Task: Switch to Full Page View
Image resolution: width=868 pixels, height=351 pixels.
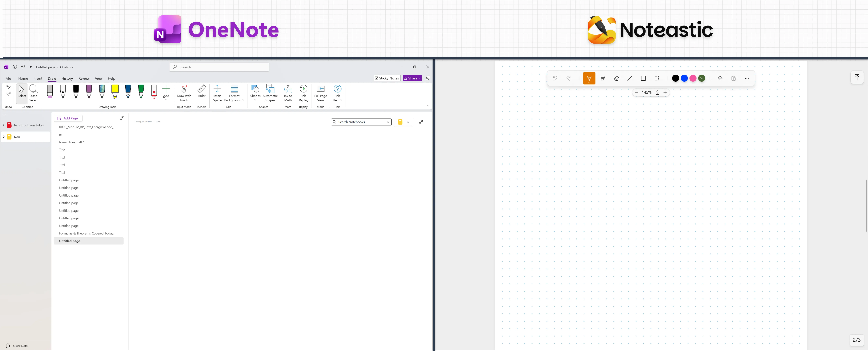Action: tap(320, 93)
